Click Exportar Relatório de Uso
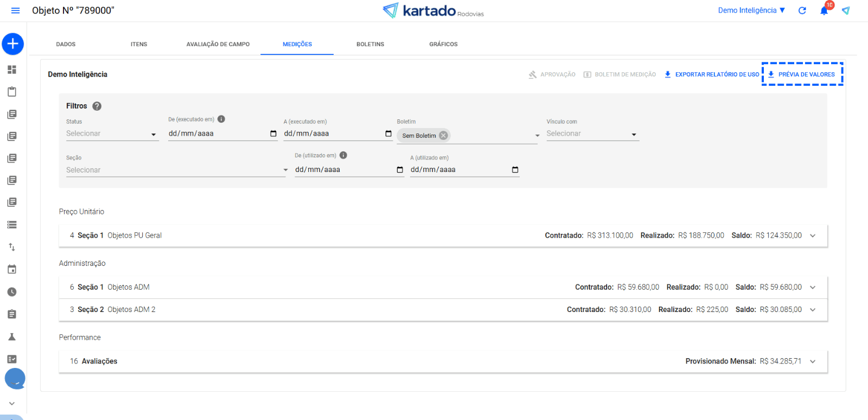 712,74
